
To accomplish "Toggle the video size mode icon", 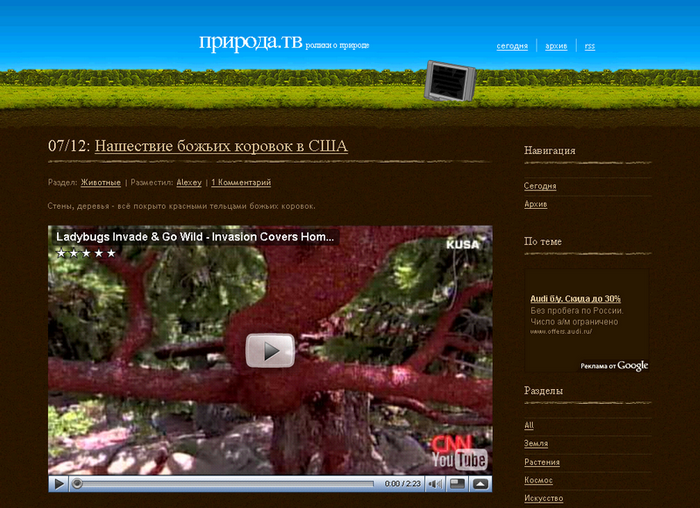I will point(457,484).
